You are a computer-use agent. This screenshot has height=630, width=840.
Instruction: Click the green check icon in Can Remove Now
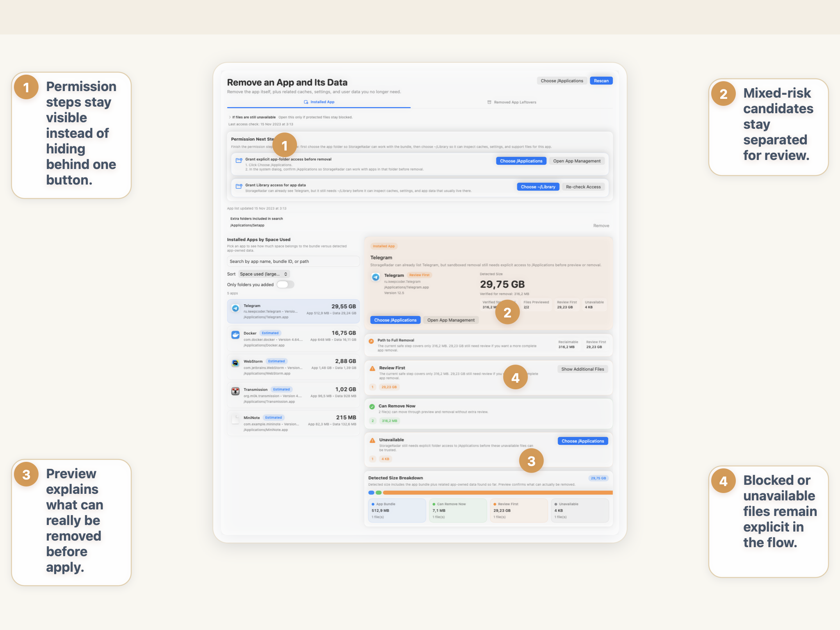pos(372,406)
